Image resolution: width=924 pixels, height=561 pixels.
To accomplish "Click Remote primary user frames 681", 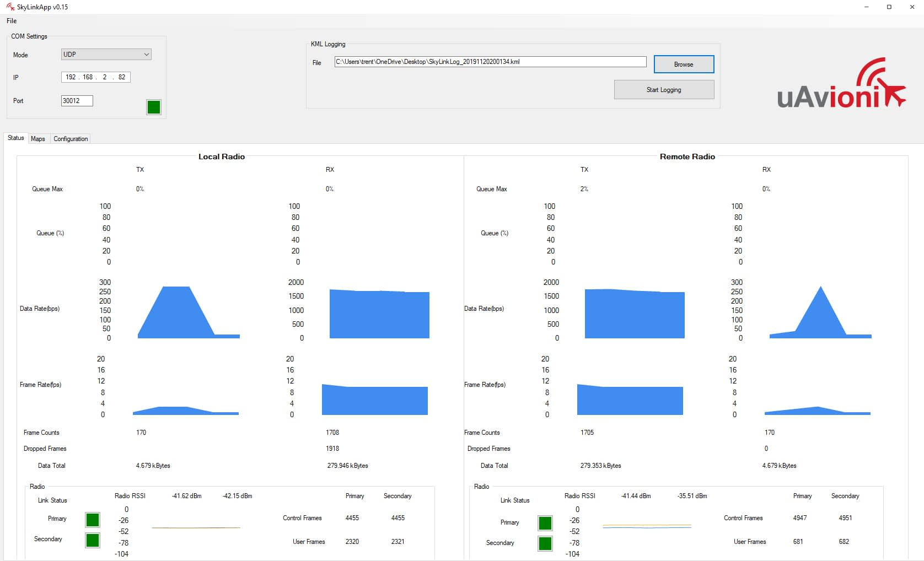I will [798, 542].
